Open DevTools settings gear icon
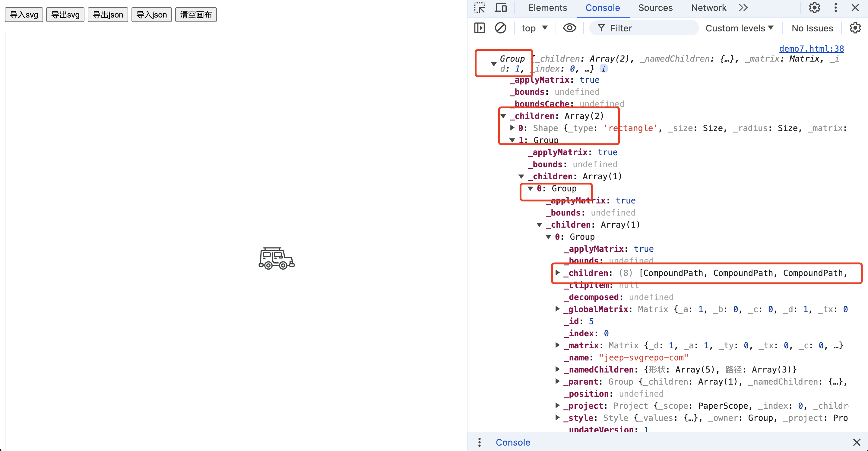The height and width of the screenshot is (451, 868). [814, 8]
